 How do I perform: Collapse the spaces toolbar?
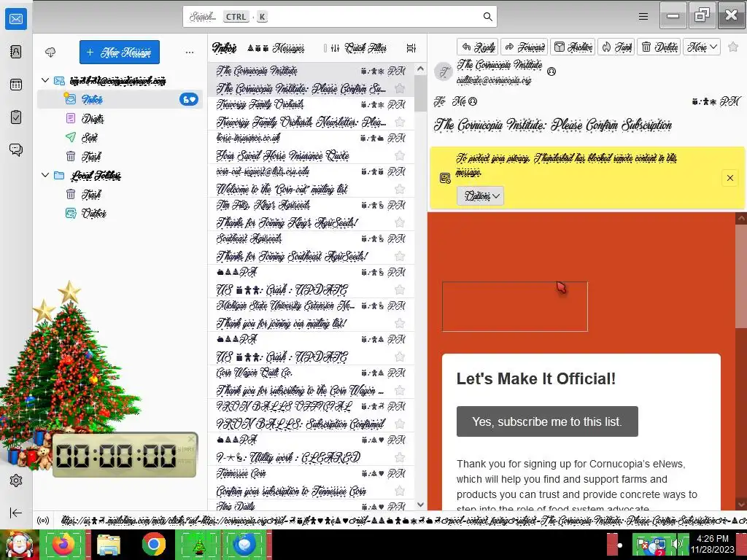(16, 513)
